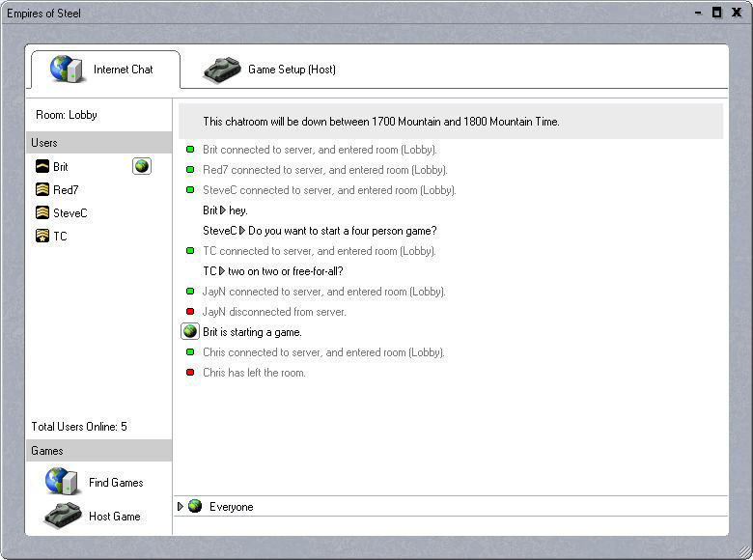Click the green status dot for TC connected
Screen dimensions: 753x560
point(190,251)
